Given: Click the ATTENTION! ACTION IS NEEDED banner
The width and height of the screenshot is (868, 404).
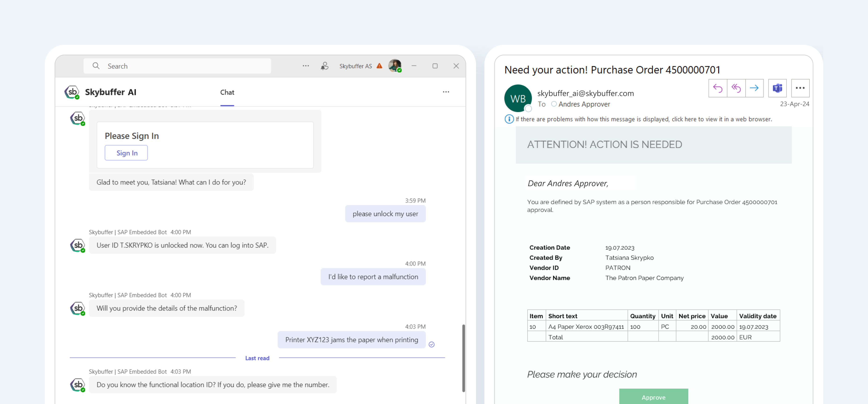Looking at the screenshot, I should point(653,145).
